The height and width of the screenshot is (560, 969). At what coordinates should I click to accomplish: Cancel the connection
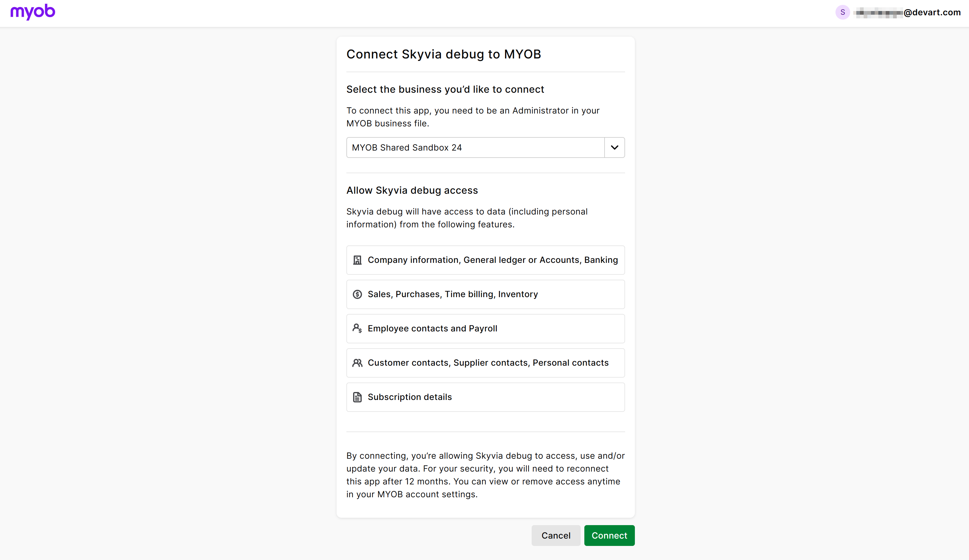click(556, 536)
